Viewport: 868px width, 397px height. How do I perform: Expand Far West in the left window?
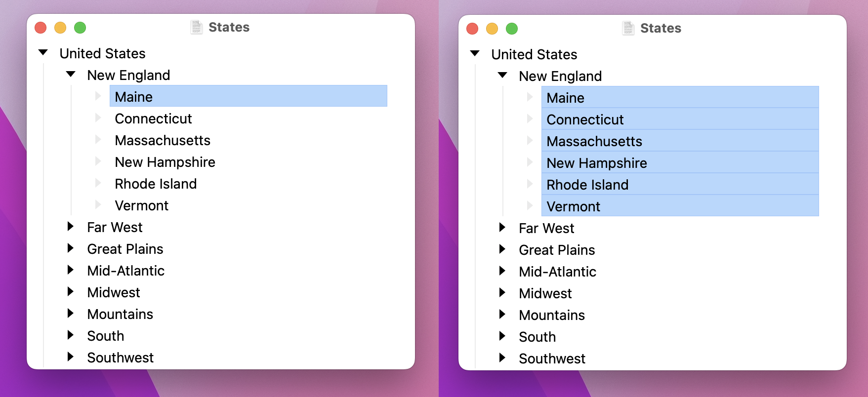tap(71, 227)
